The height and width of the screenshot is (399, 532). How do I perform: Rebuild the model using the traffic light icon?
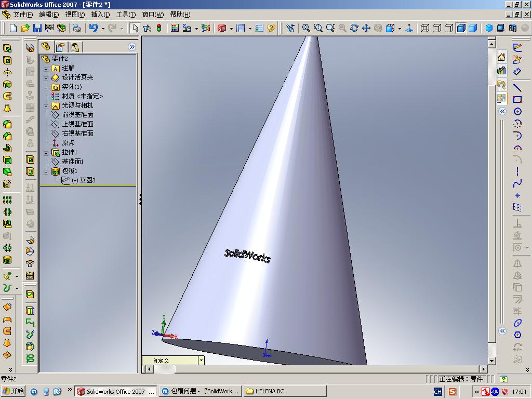point(159,28)
